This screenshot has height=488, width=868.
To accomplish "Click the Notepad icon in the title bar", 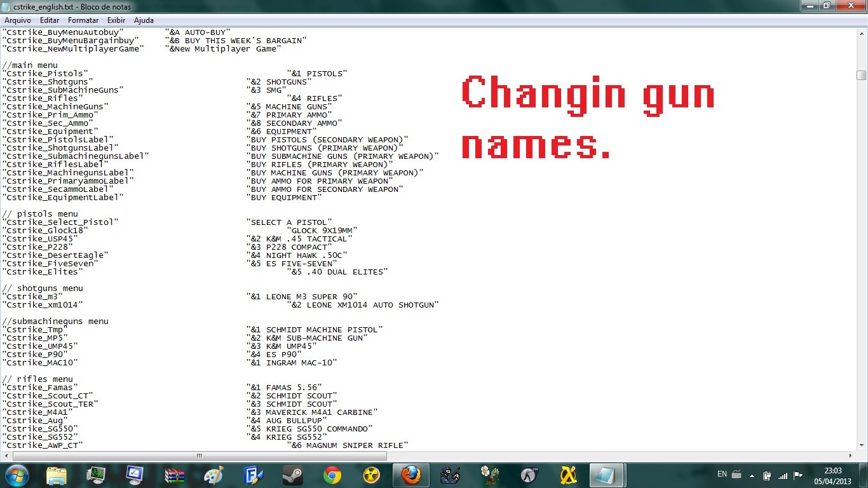I will pyautogui.click(x=7, y=6).
